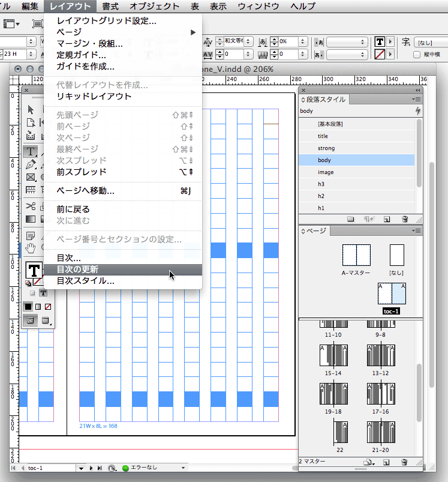The width and height of the screenshot is (448, 482).
Task: Open the 和文等幅 kerning dropdown
Action: coord(248,41)
